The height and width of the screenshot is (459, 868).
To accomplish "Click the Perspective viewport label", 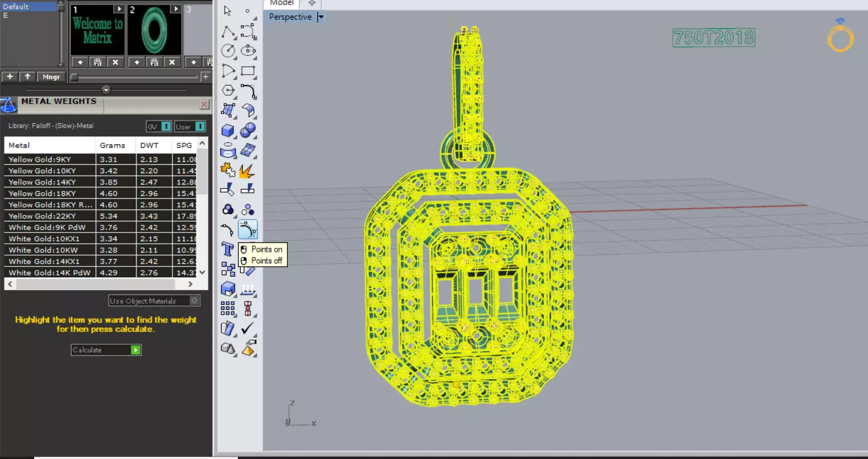I will pos(290,17).
